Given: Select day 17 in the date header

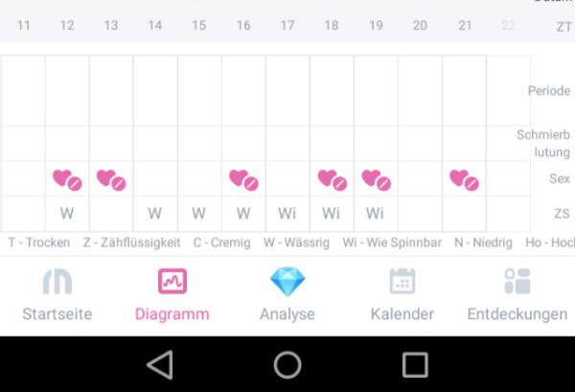Looking at the screenshot, I should coord(287,25).
